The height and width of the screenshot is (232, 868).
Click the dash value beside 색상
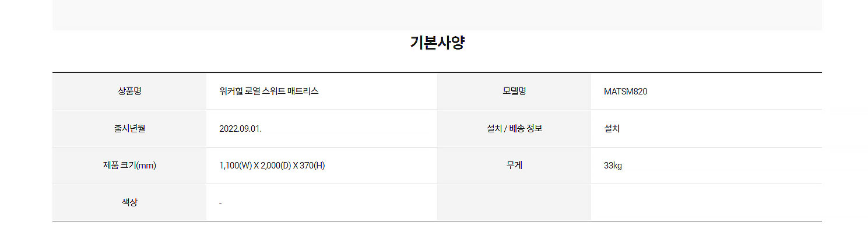click(220, 203)
